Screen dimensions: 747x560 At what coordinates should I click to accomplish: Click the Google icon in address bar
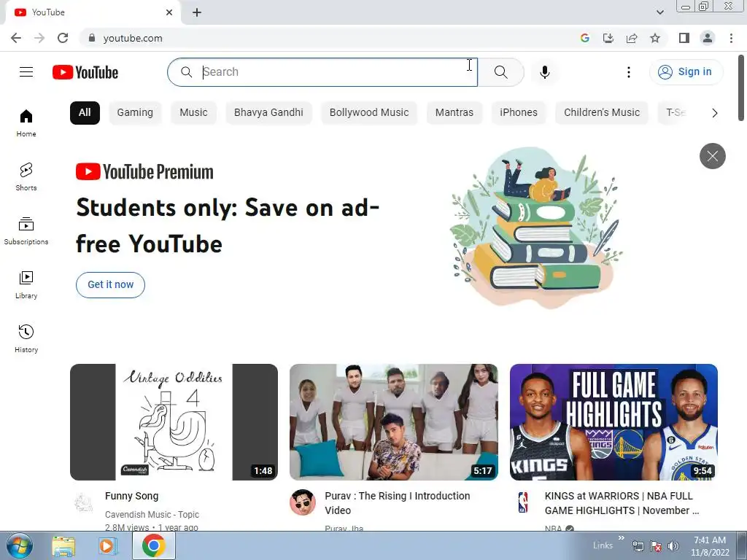point(584,38)
